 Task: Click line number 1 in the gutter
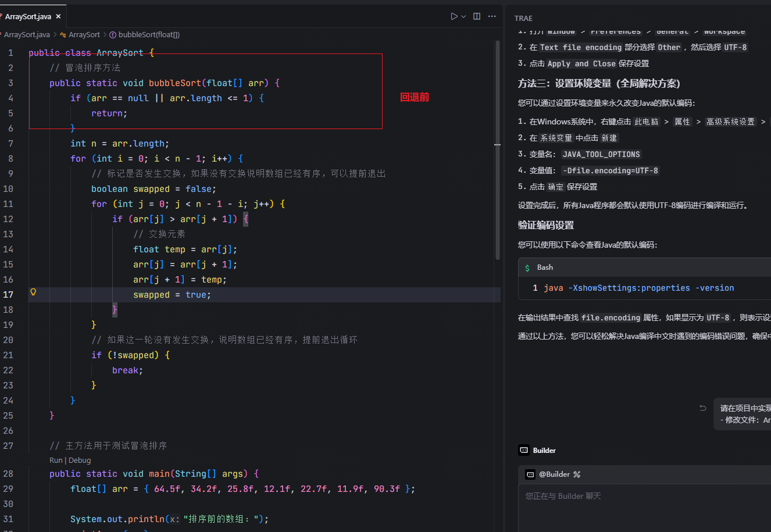click(x=10, y=53)
